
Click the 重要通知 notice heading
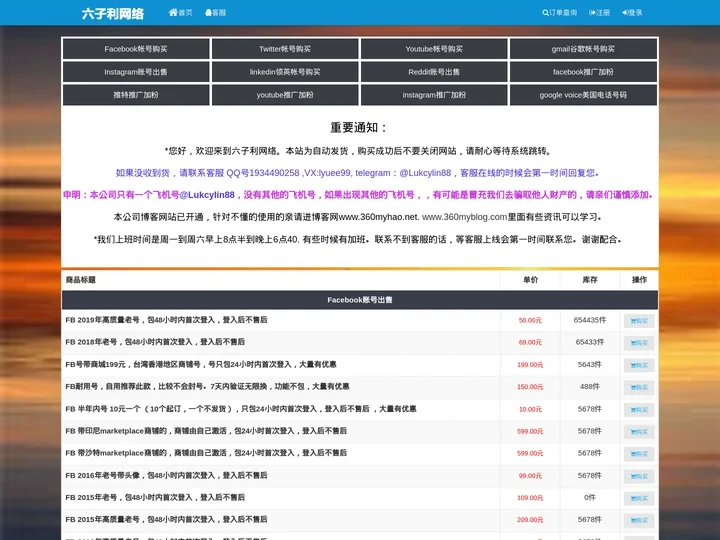pos(359,127)
